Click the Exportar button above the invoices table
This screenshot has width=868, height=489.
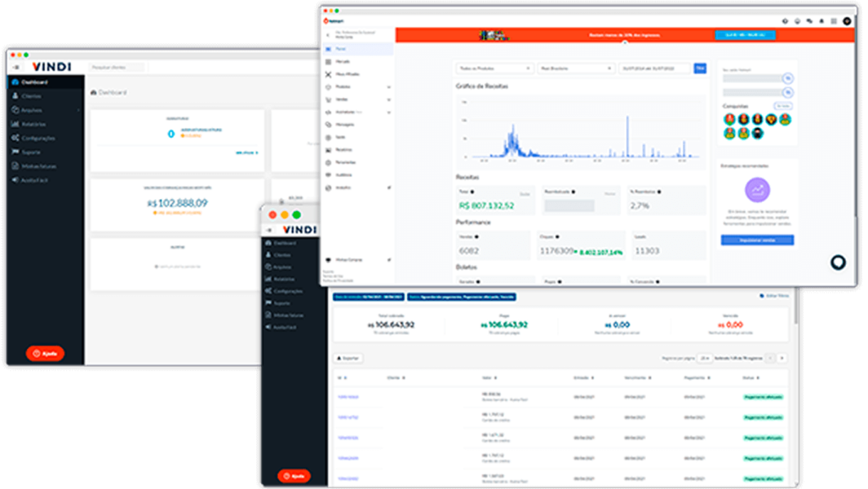click(348, 358)
